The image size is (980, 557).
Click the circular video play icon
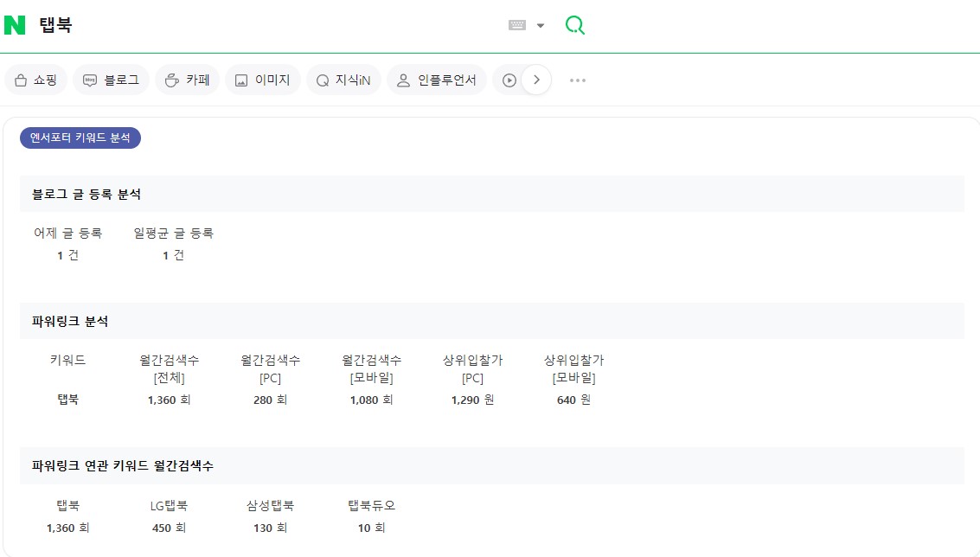click(x=509, y=79)
